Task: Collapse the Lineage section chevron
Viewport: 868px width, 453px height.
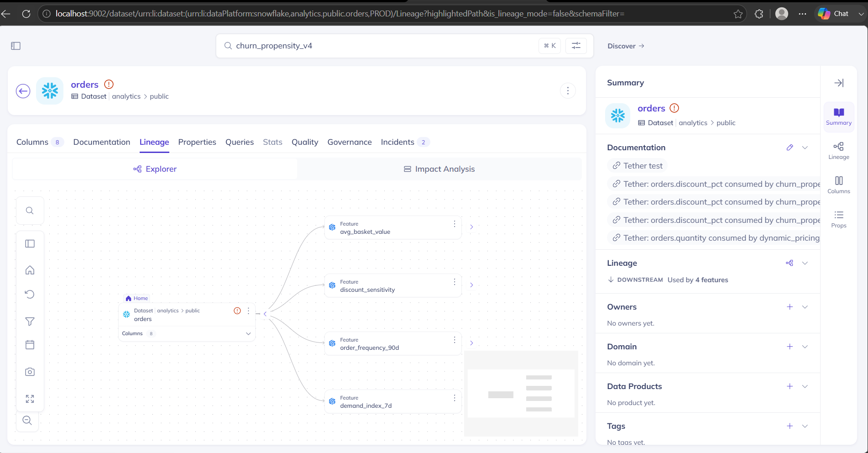Action: (805, 263)
